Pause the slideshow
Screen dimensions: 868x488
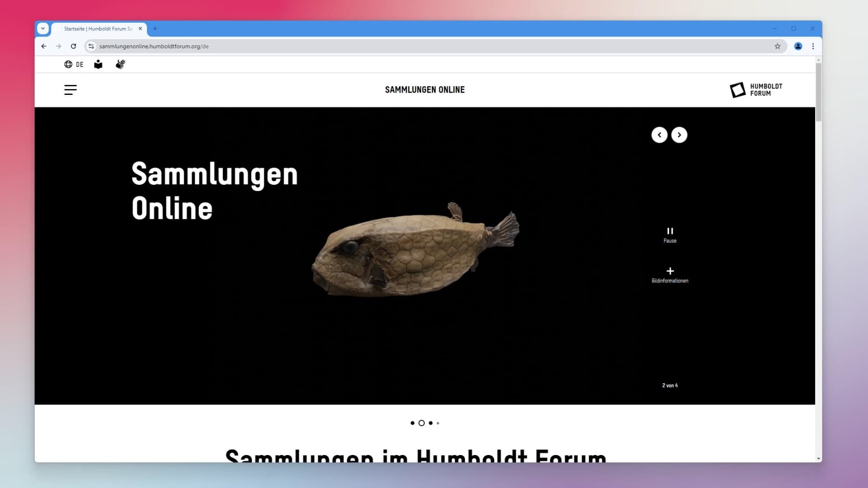click(670, 235)
